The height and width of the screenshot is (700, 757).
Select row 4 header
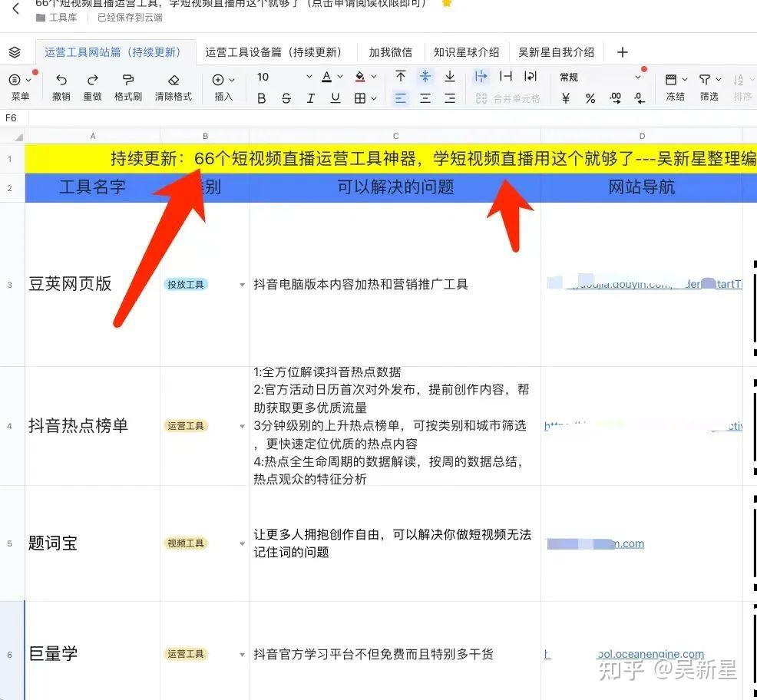click(x=10, y=426)
